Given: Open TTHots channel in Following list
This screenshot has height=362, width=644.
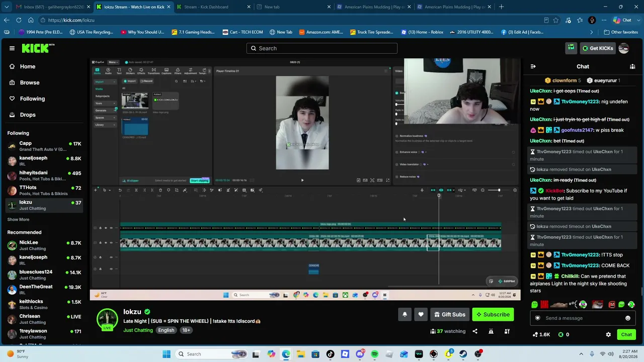Looking at the screenshot, I should 44,190.
